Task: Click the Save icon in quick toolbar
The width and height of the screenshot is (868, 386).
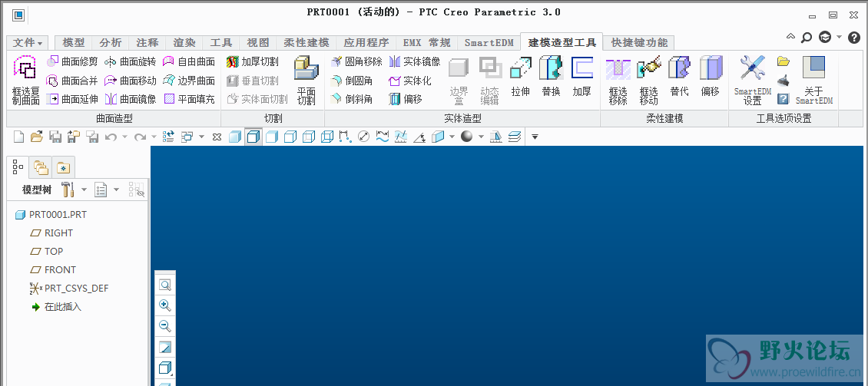Action: (x=55, y=137)
